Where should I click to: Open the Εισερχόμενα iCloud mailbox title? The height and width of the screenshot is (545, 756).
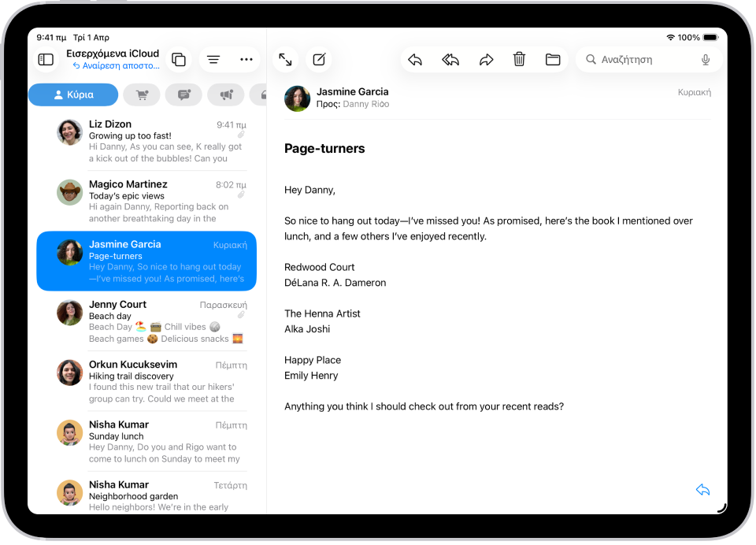[x=113, y=54]
